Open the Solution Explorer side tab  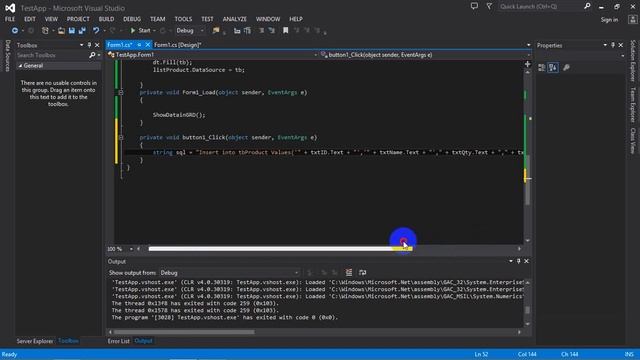point(633,61)
